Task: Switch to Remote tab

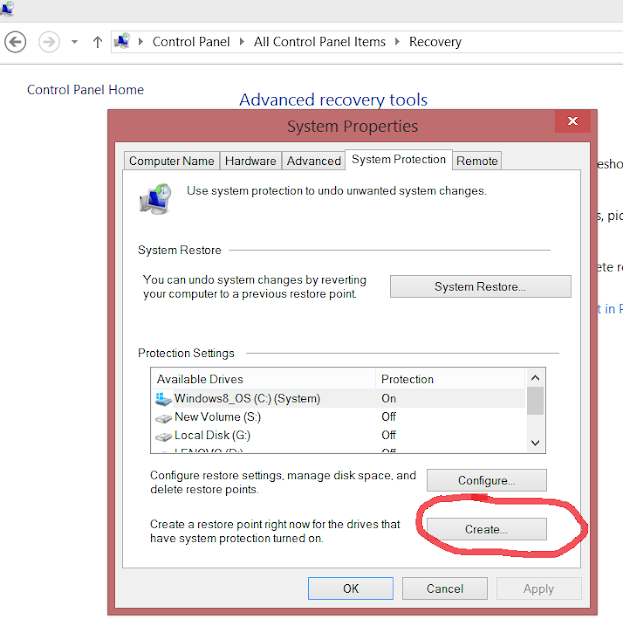Action: pos(477,161)
